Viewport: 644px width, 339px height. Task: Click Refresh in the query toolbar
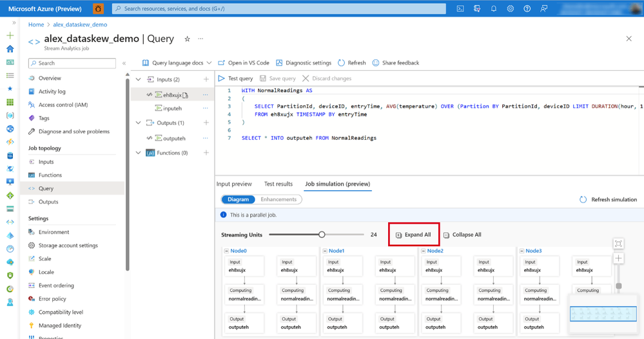(x=351, y=63)
